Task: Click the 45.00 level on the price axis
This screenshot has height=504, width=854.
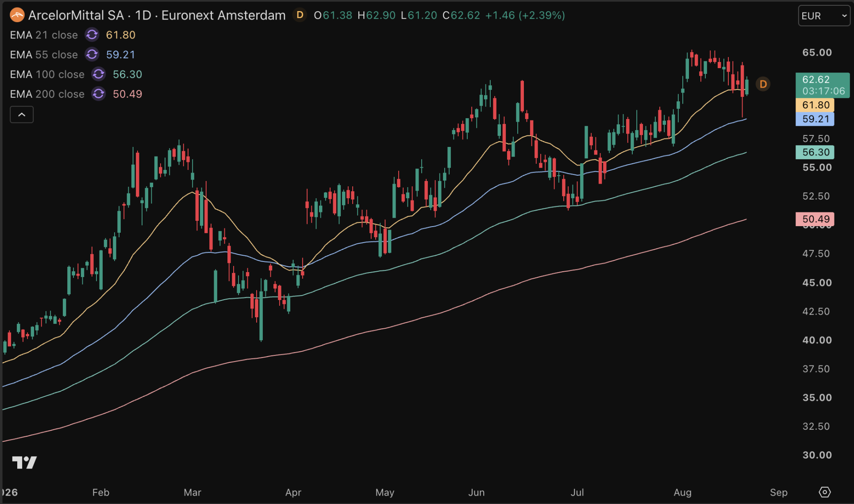Action: 817,283
